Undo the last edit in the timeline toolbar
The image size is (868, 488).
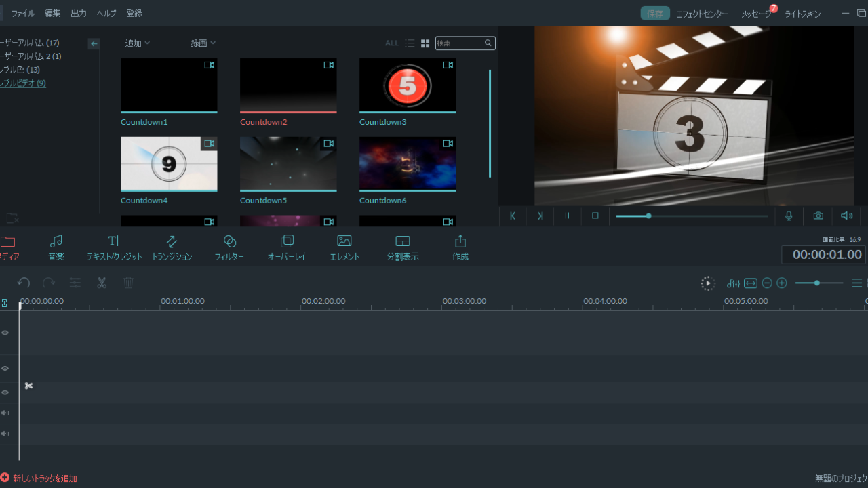[24, 283]
